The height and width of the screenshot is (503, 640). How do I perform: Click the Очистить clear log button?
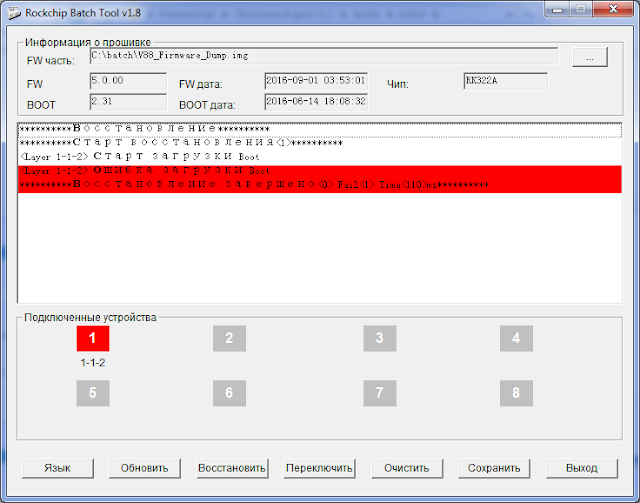(x=407, y=468)
